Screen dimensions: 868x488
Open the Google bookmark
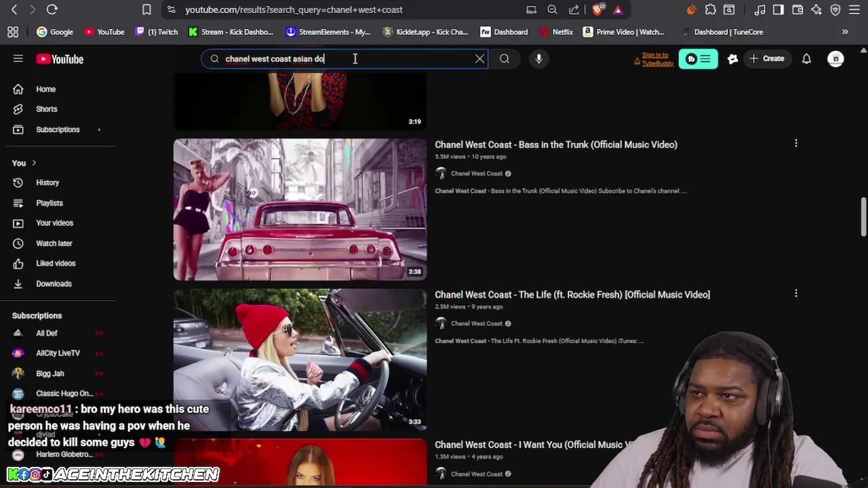55,32
